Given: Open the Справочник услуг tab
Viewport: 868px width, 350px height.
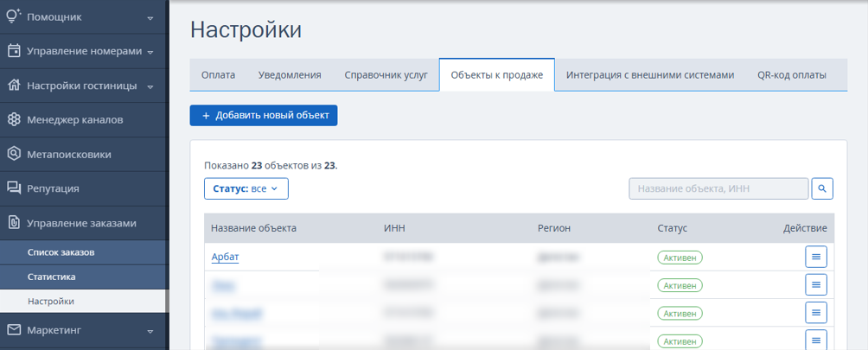Looking at the screenshot, I should (x=386, y=74).
